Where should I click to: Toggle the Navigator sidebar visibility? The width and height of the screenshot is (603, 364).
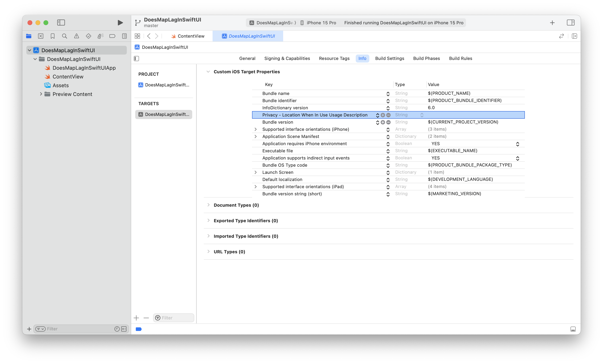[x=61, y=23]
